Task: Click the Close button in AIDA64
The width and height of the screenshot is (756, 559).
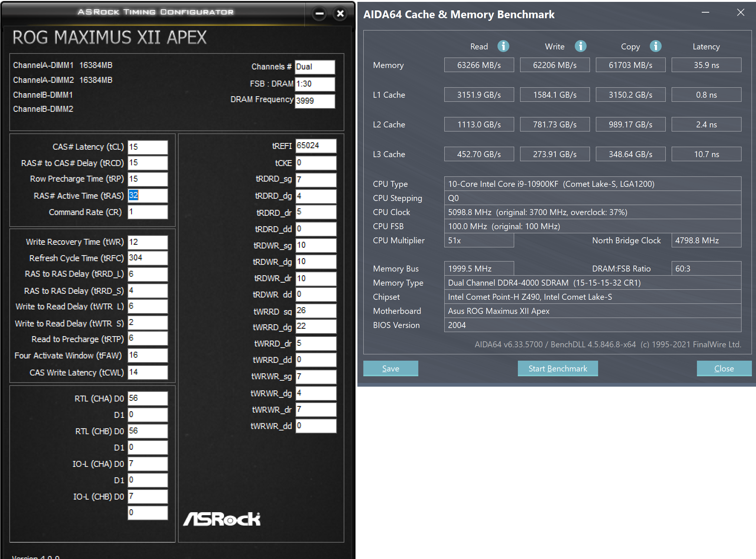Action: coord(724,368)
